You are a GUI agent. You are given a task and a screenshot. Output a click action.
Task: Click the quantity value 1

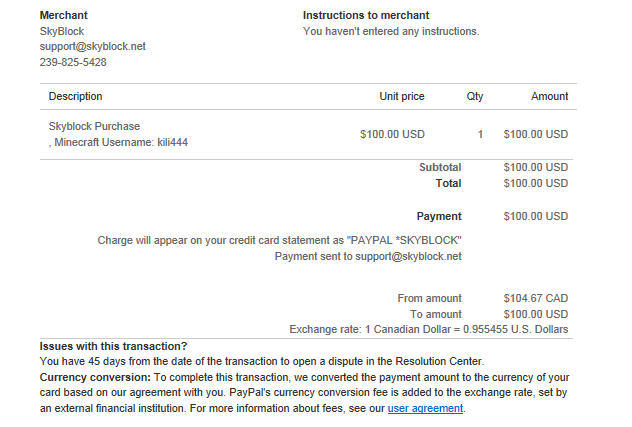[x=480, y=134]
